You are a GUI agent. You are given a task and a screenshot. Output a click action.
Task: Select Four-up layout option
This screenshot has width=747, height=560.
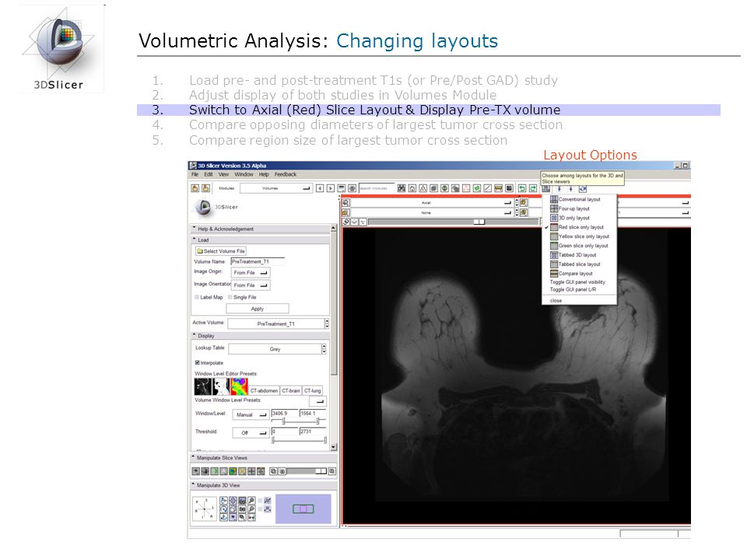coord(570,208)
